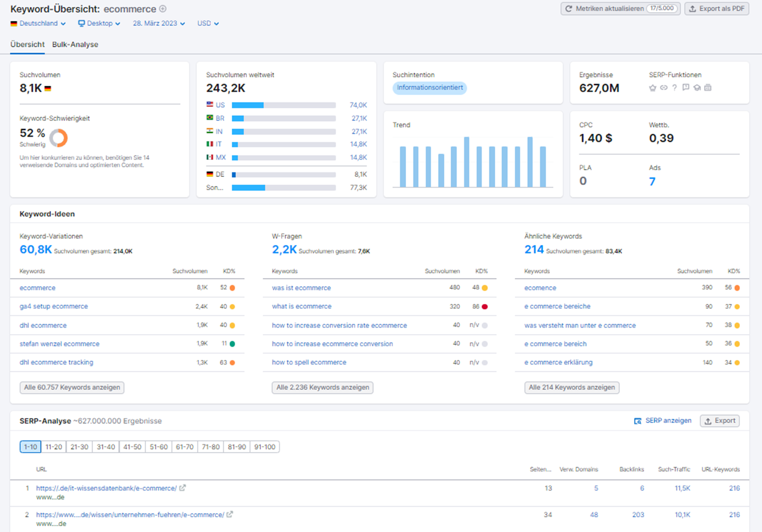This screenshot has width=762, height=532.
Task: Select SERP positions 21-30
Action: [79, 447]
